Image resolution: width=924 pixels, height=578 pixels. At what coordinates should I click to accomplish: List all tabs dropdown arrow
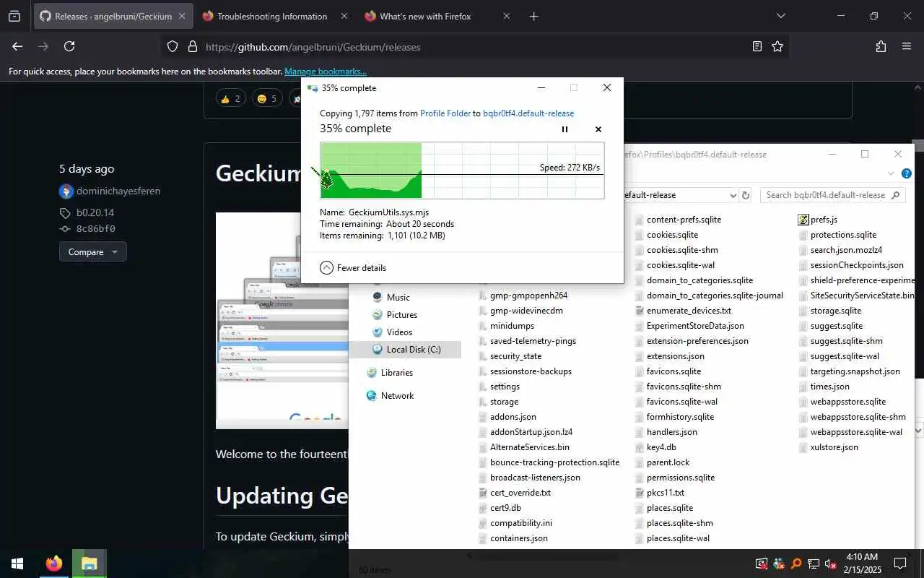(780, 16)
